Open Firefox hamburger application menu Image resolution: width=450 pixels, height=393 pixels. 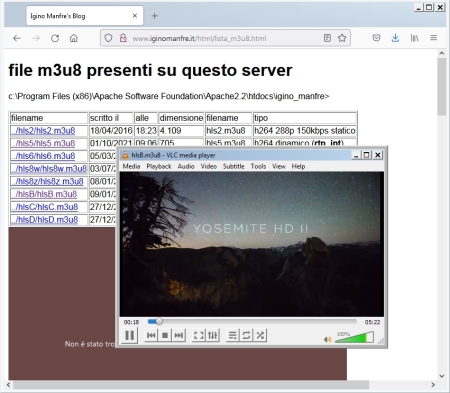(x=433, y=38)
